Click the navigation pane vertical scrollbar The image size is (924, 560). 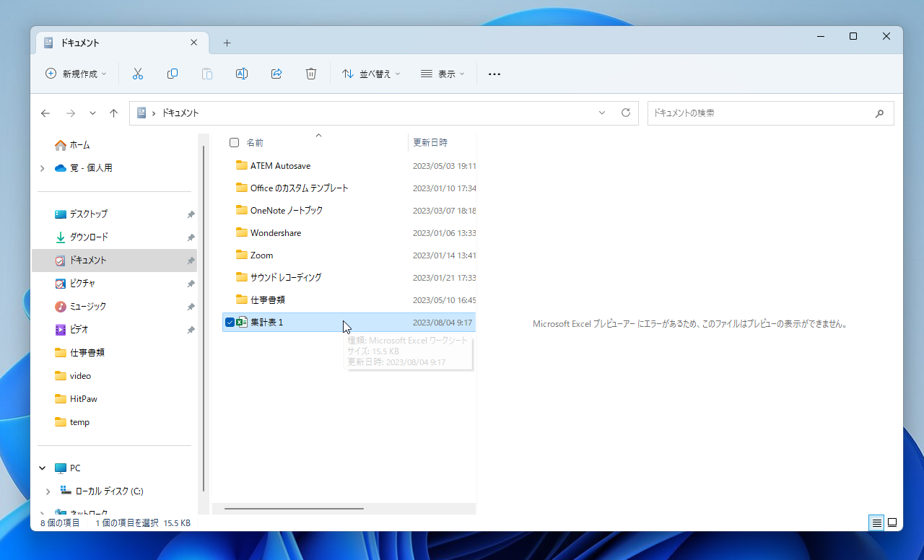(204, 318)
